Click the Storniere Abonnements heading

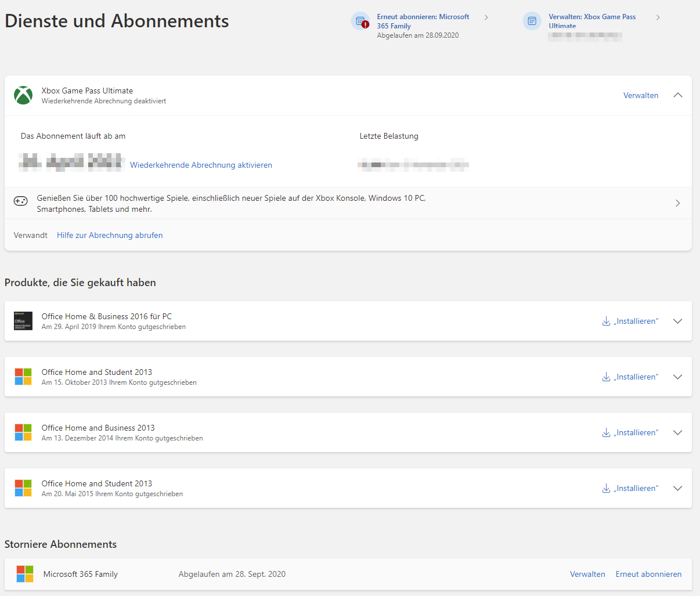point(60,544)
